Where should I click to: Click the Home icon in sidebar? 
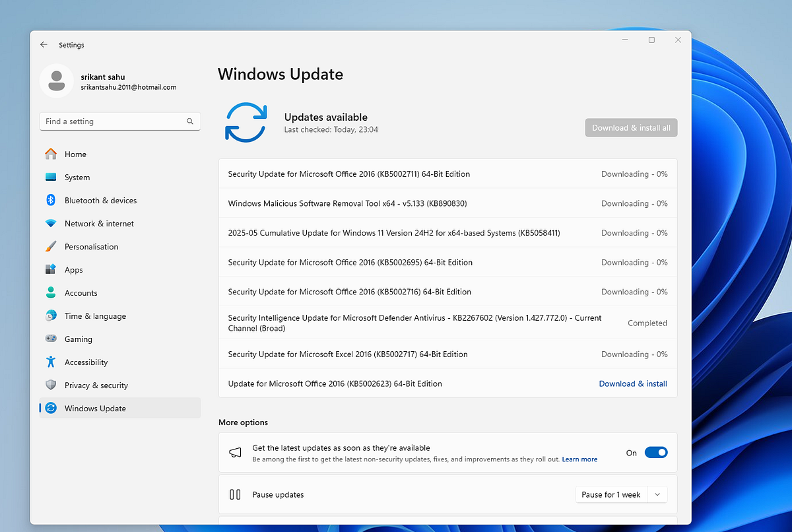click(51, 154)
